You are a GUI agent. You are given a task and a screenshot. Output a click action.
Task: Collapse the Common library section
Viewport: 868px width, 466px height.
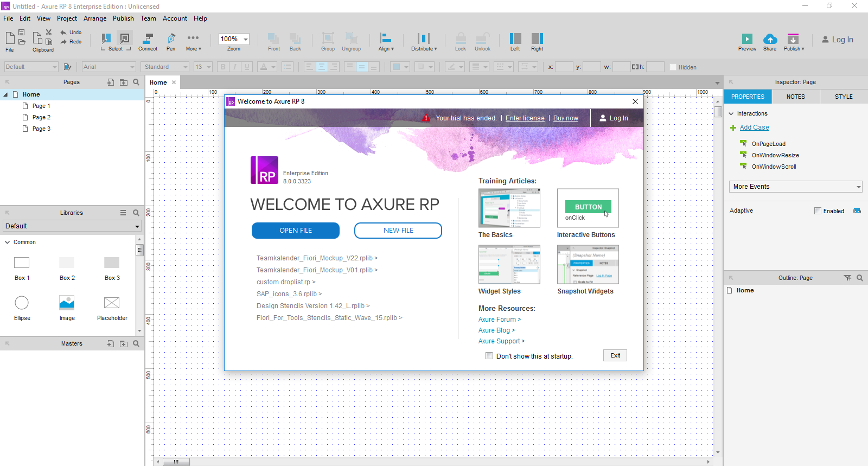pos(7,242)
